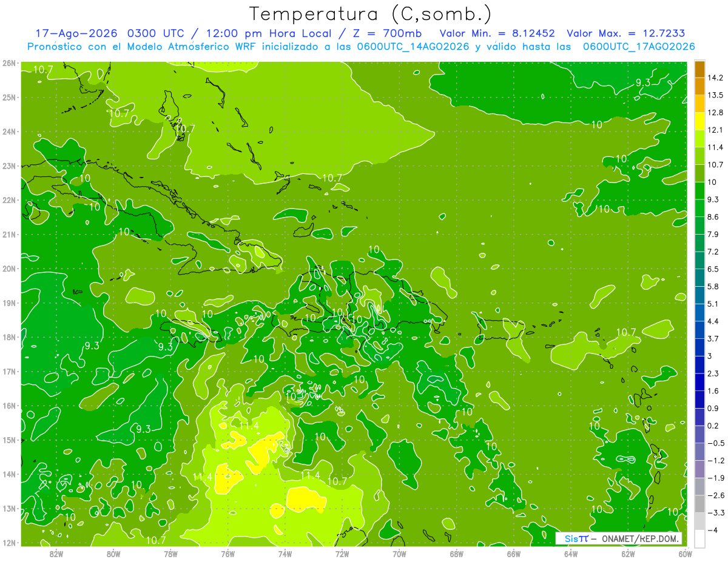Click the 72W longitude axis label
Screen dimensions: 728x562
click(x=342, y=554)
